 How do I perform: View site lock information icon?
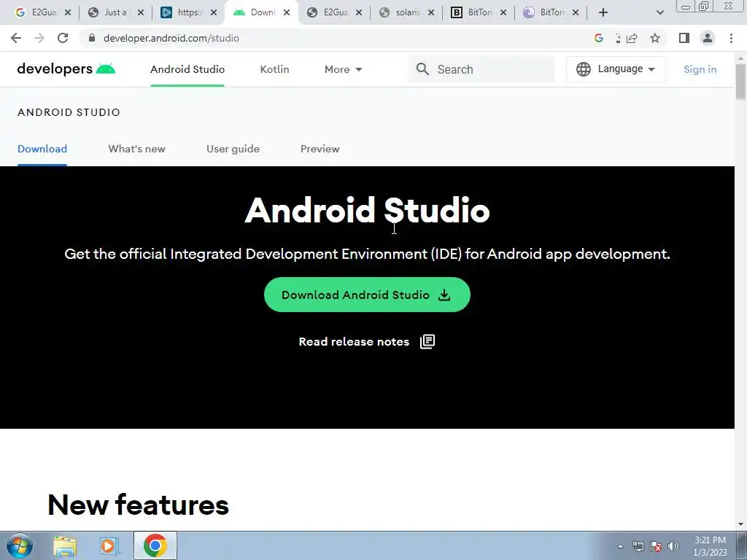[92, 38]
